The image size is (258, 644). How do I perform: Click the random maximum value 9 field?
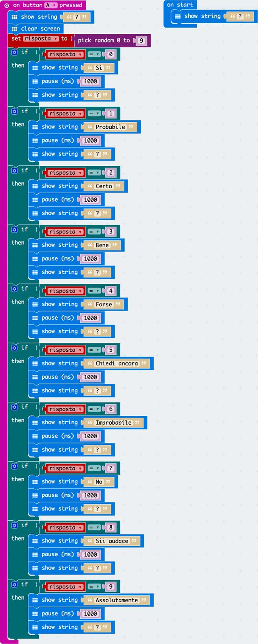click(141, 41)
